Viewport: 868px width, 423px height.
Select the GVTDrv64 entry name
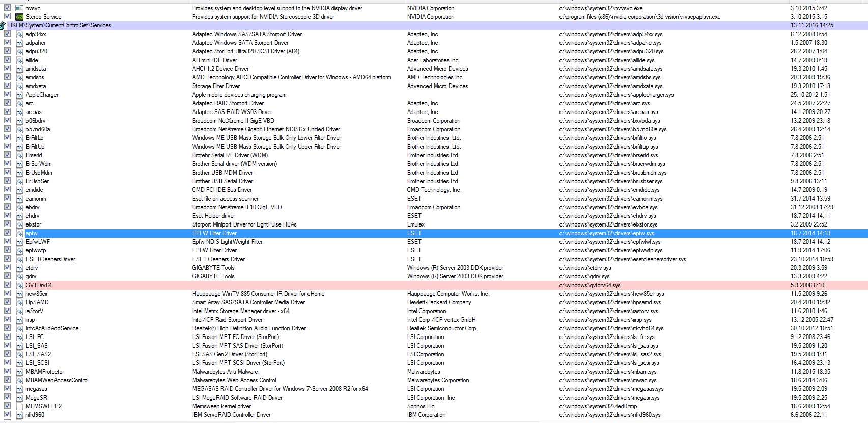[39, 285]
